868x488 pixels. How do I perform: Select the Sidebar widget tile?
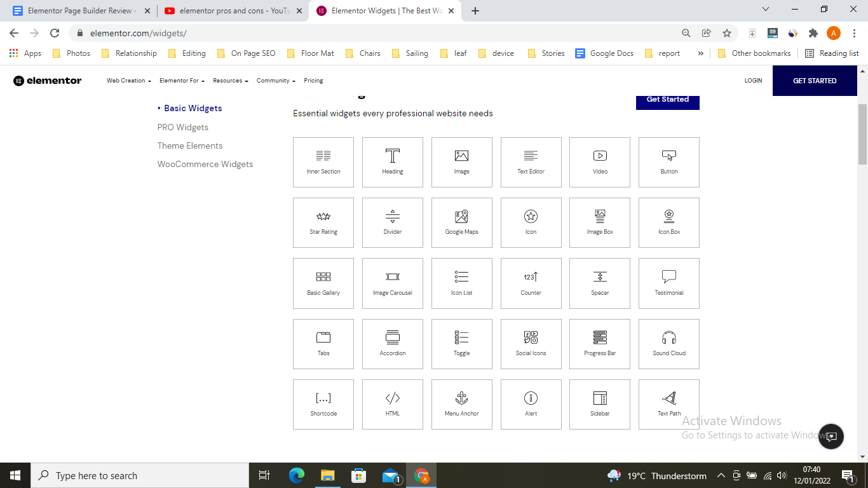pyautogui.click(x=600, y=404)
